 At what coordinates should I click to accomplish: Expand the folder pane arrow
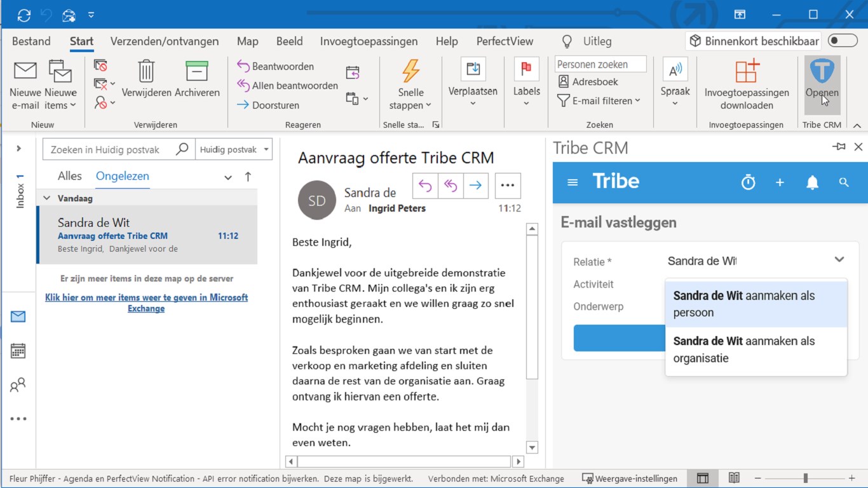[x=19, y=149]
